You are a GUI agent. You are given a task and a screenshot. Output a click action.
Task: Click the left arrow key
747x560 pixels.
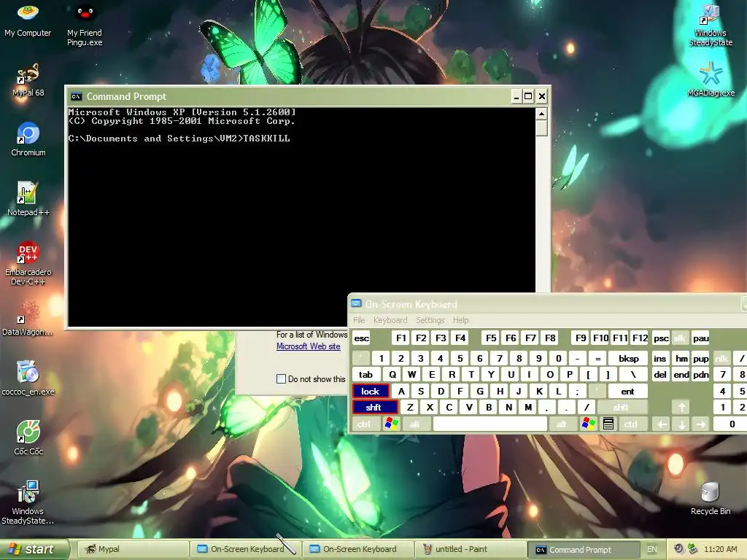click(662, 424)
